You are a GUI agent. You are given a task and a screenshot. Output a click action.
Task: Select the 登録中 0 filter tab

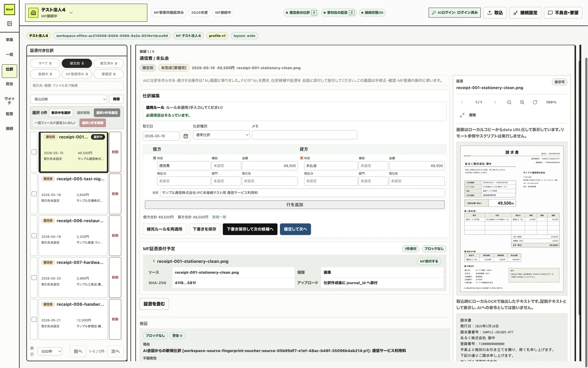(45, 74)
